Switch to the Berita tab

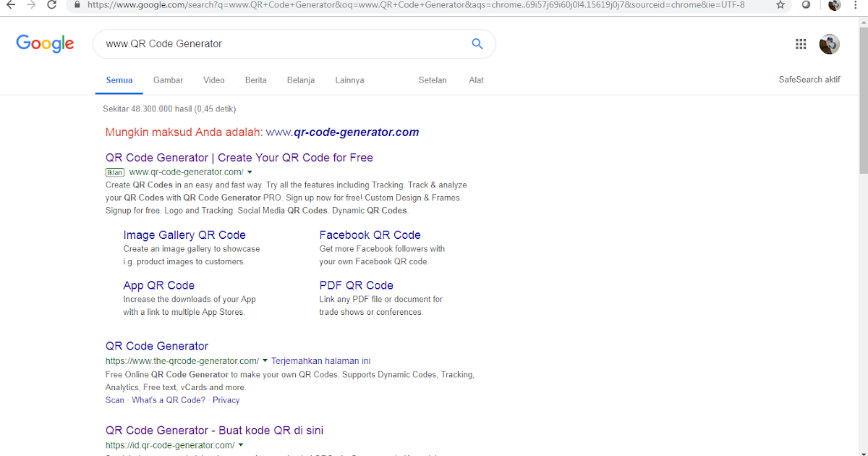click(256, 80)
